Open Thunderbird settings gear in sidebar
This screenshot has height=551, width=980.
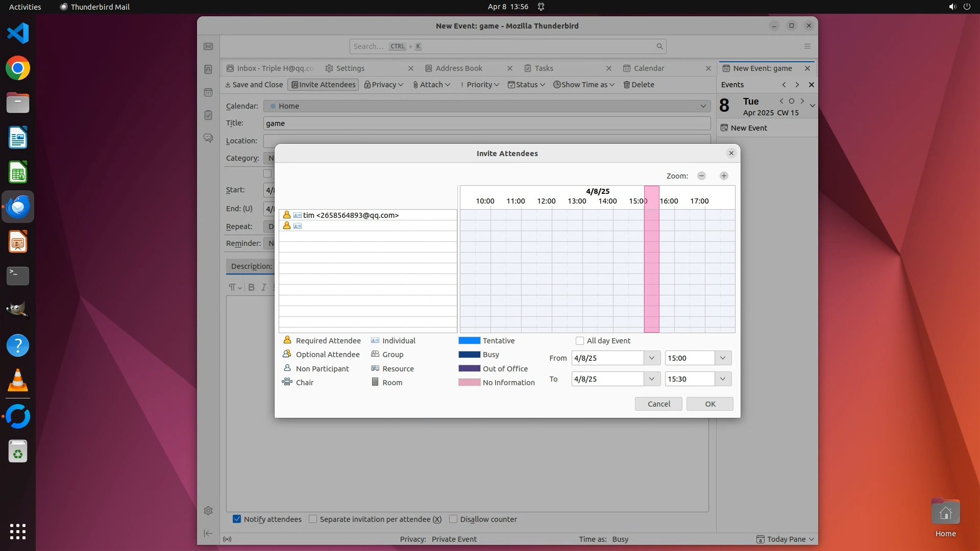(208, 511)
